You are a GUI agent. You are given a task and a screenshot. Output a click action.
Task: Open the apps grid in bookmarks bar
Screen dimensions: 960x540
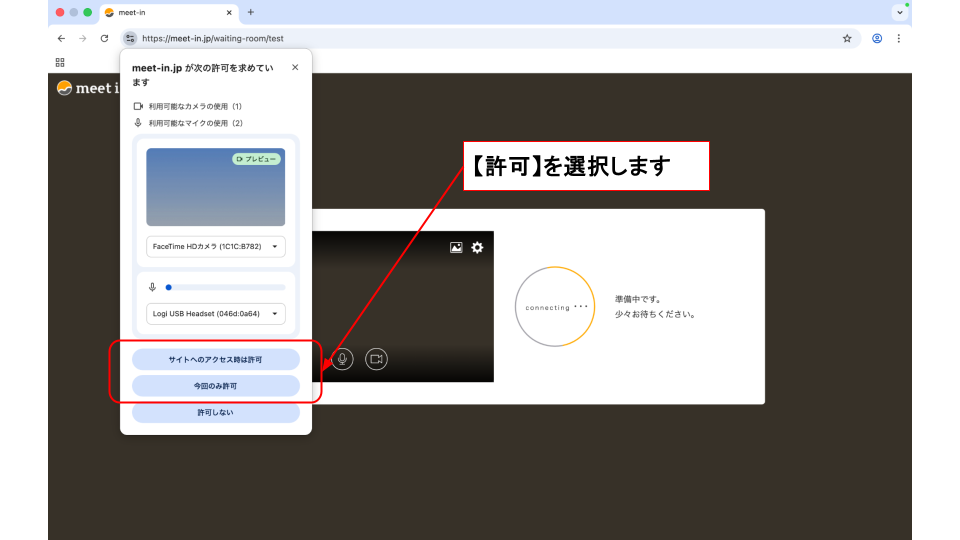[x=60, y=62]
